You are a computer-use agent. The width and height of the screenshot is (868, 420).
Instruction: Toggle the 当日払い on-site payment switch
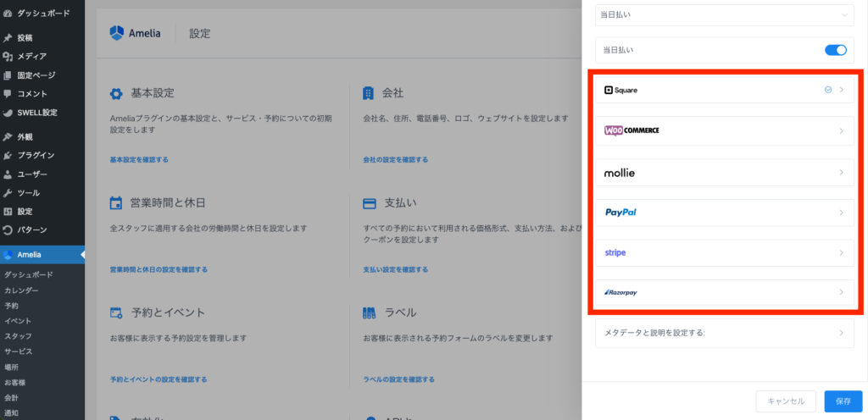(x=835, y=50)
